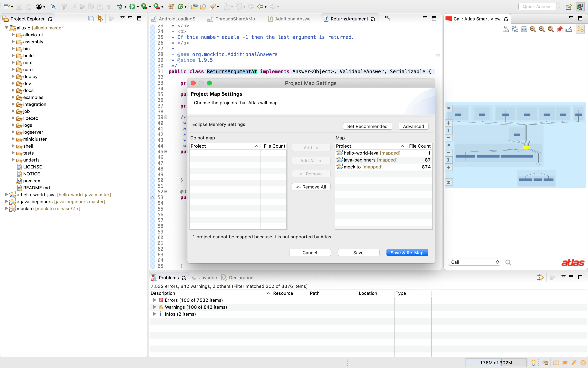Show hidden editor tabs list
588x368 pixels.
[387, 18]
